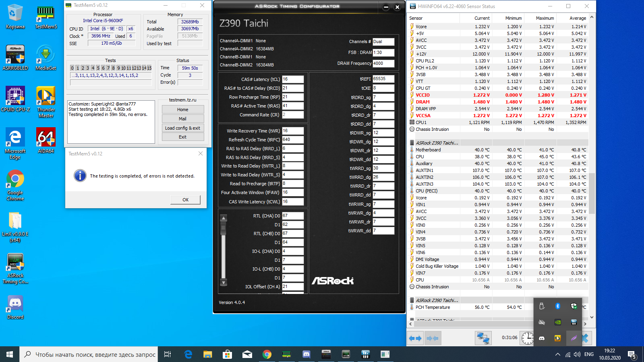Click the Refresh Cycle Time (tRFC) value field

point(293,140)
